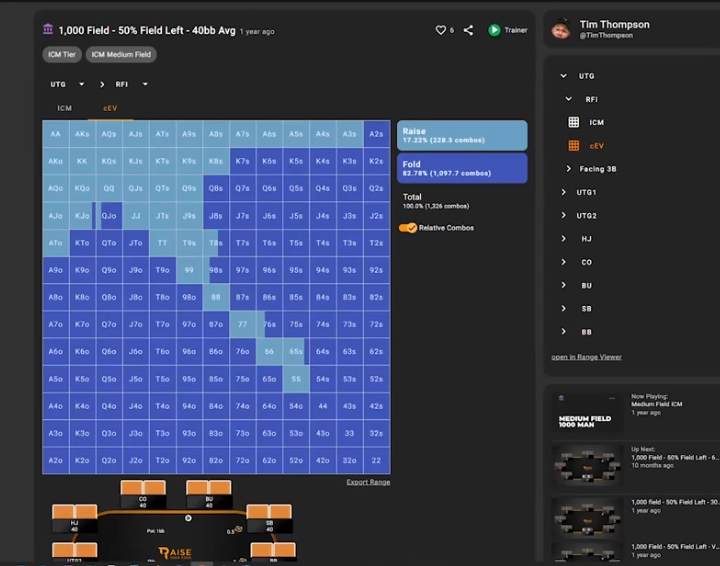Click the share icon
The width and height of the screenshot is (720, 566).
(468, 30)
